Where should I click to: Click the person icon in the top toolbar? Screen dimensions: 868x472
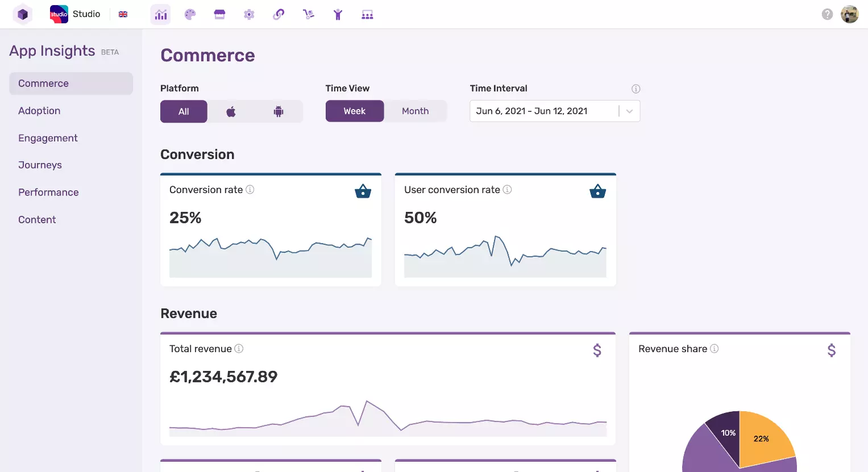(x=338, y=14)
